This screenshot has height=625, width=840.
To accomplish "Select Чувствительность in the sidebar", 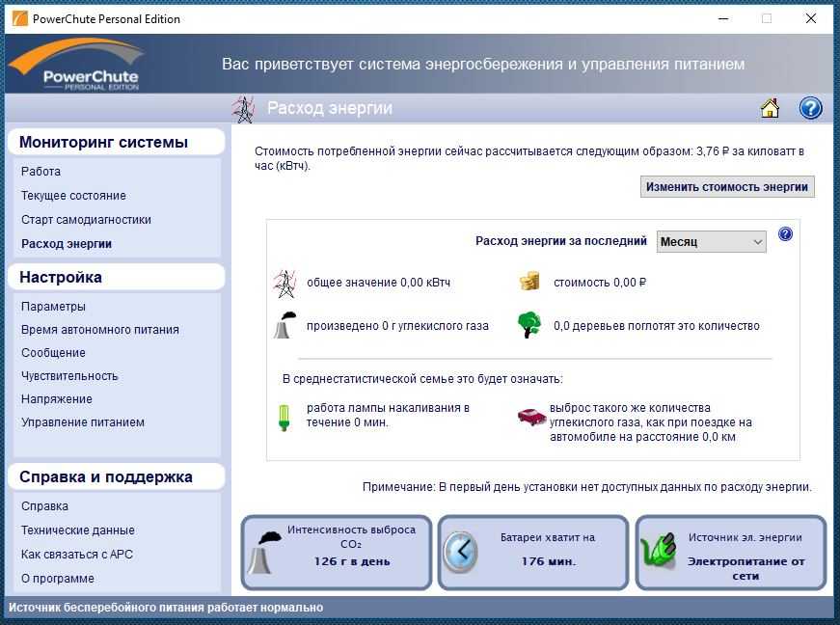I will 69,376.
